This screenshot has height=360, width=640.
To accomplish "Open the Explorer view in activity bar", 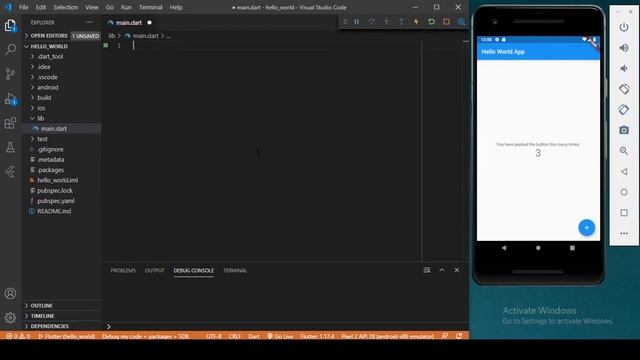I will point(10,25).
